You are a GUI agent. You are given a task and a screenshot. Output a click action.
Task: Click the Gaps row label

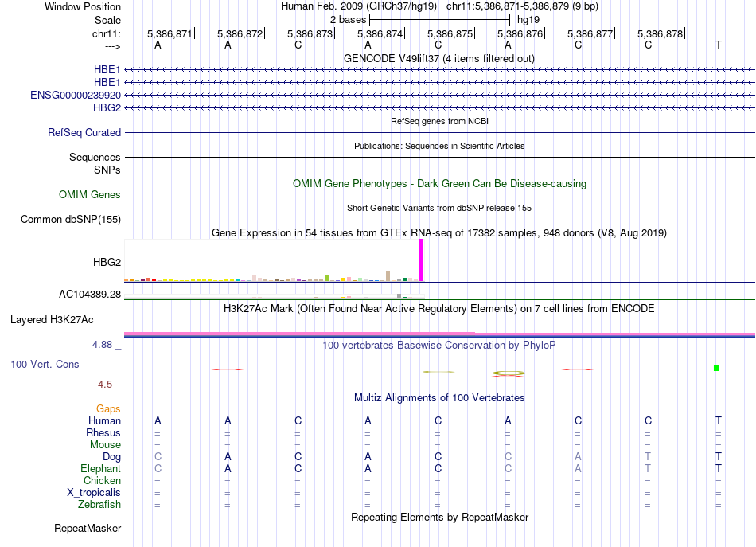click(x=108, y=409)
